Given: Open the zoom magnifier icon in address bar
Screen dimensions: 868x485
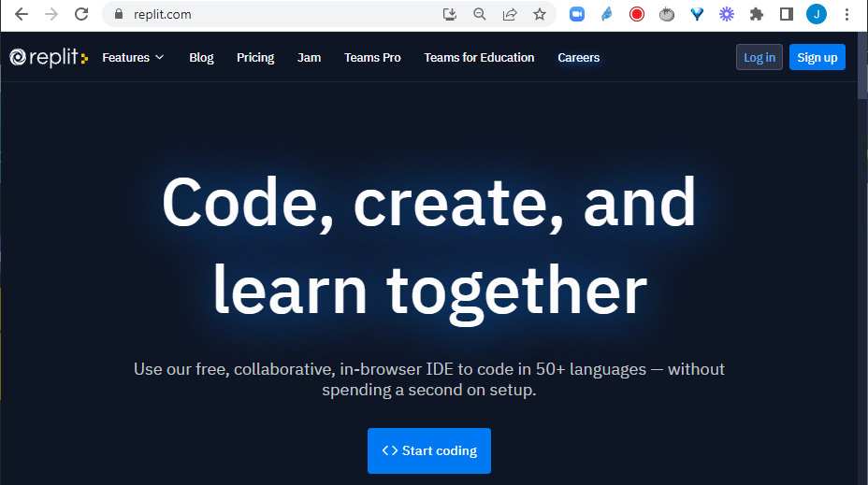Looking at the screenshot, I should coord(480,14).
